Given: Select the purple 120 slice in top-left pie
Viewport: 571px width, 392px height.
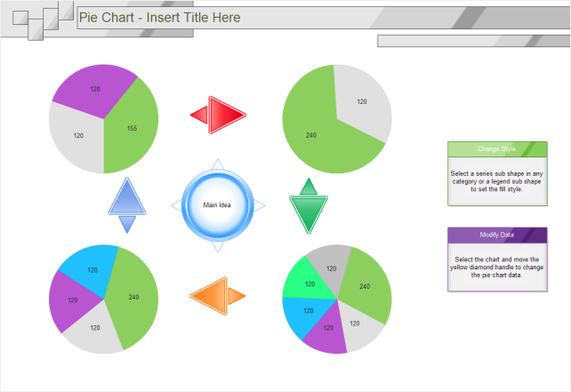Looking at the screenshot, I should tap(94, 89).
